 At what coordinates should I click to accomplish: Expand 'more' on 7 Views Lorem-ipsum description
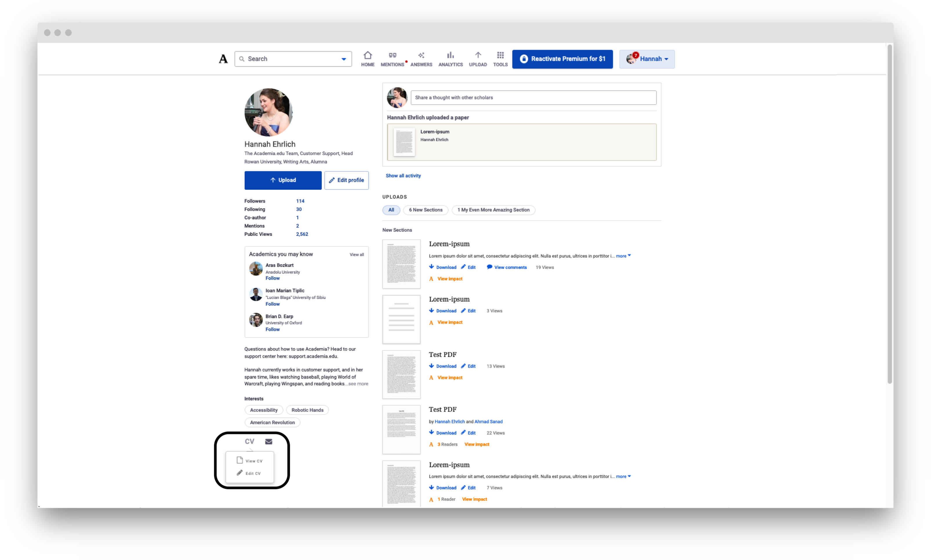pyautogui.click(x=623, y=476)
